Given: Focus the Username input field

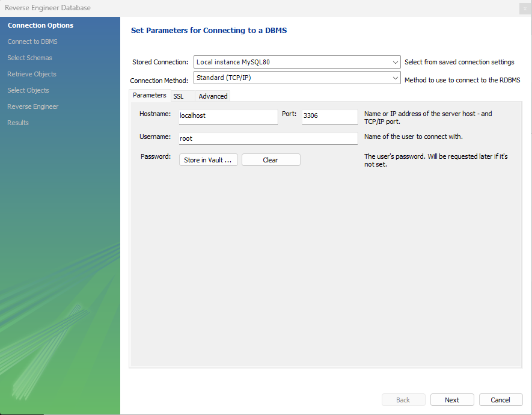Looking at the screenshot, I should 268,138.
